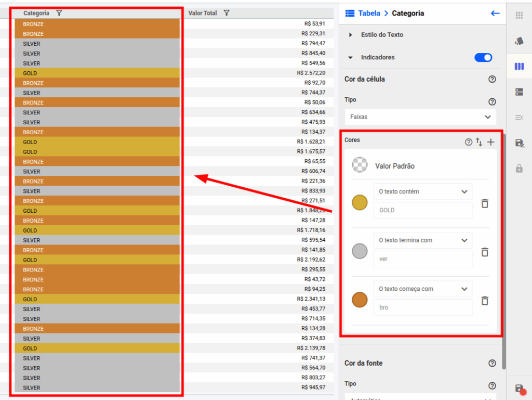Click the Valor Padrão default color row
The height and width of the screenshot is (400, 532).
coord(395,166)
